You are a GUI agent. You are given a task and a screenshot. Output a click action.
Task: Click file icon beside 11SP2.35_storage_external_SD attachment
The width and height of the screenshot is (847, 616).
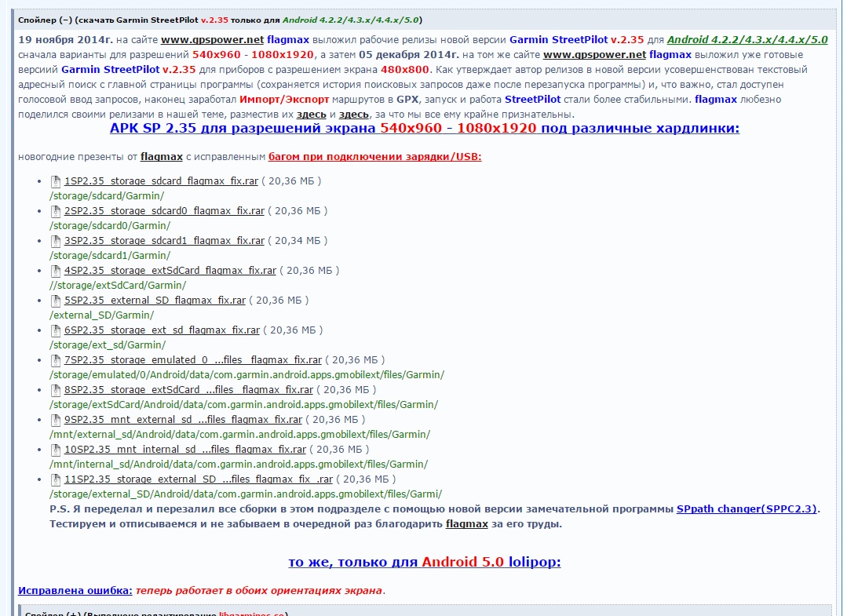tap(55, 479)
